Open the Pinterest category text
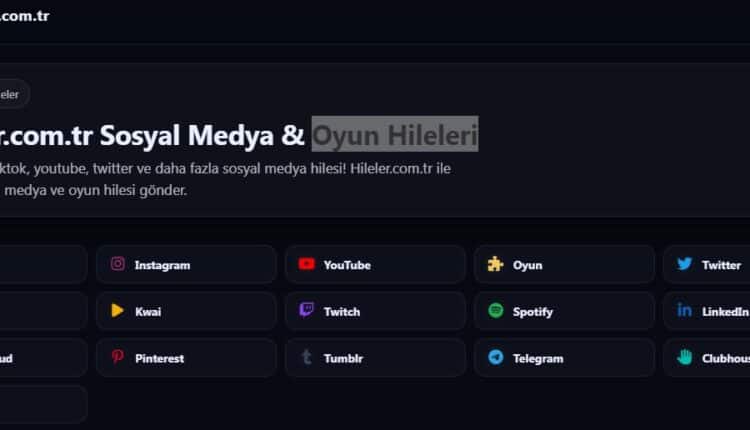The image size is (750, 430). coord(159,358)
